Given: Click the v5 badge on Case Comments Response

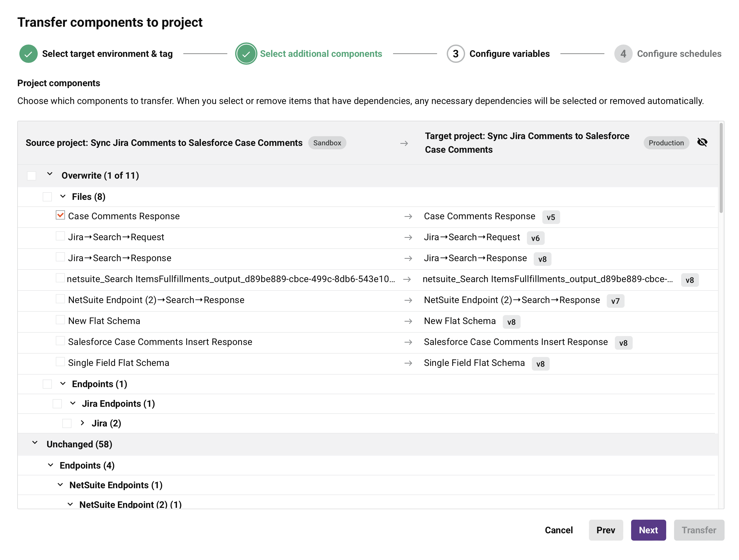Looking at the screenshot, I should pos(550,217).
